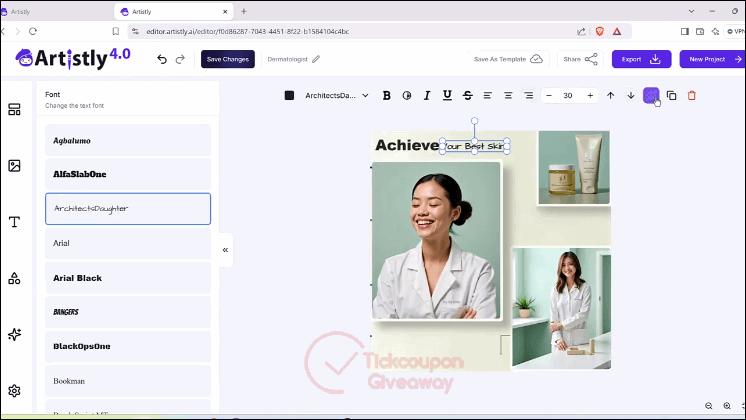Center align the text

click(508, 96)
